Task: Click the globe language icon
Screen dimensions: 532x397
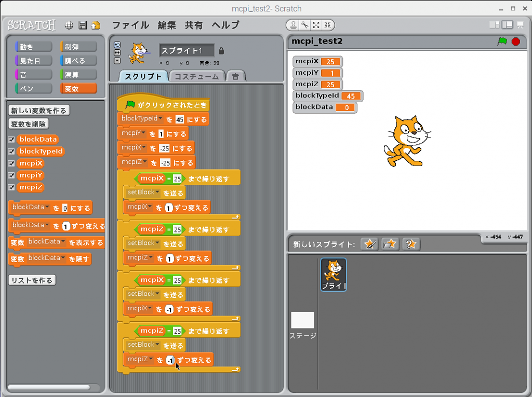Action: point(69,25)
